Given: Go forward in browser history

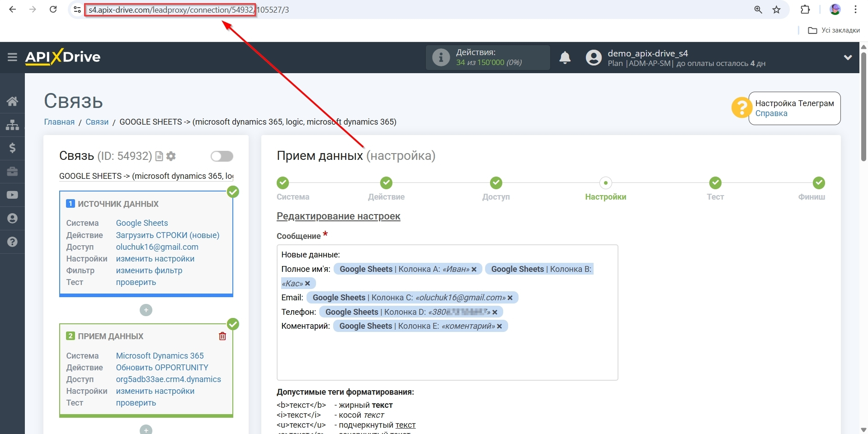Looking at the screenshot, I should 33,9.
